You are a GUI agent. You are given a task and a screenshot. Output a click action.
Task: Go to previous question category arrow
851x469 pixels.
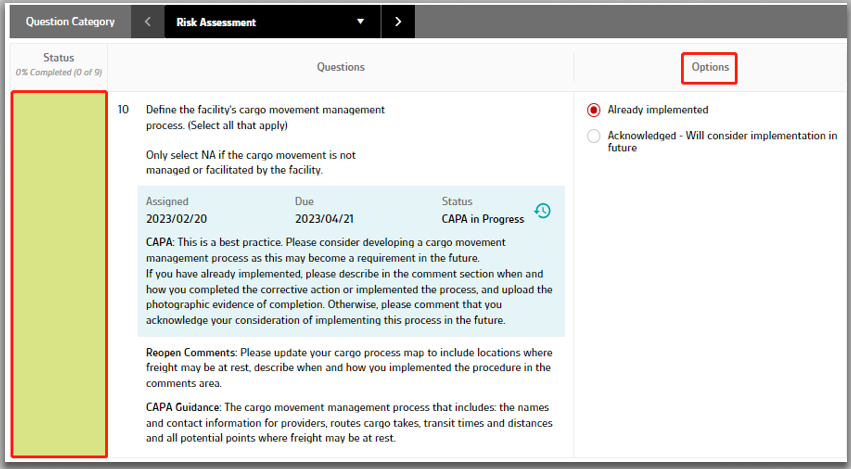(x=148, y=22)
